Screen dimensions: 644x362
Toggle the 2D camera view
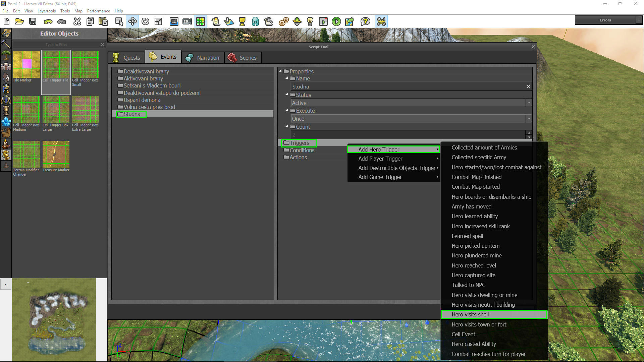(x=187, y=22)
